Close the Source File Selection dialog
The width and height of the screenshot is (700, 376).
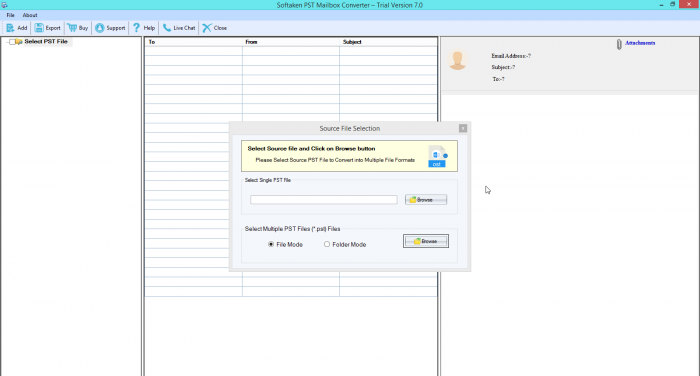coord(463,128)
